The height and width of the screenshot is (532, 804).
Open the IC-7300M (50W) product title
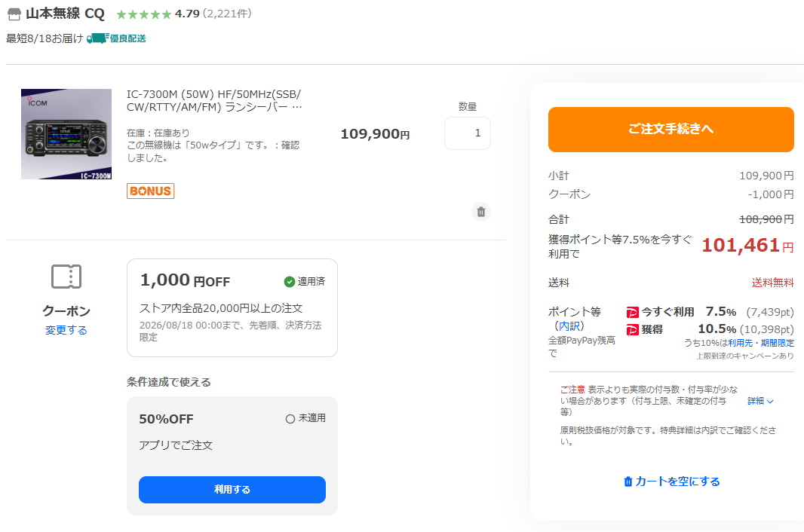click(x=214, y=100)
